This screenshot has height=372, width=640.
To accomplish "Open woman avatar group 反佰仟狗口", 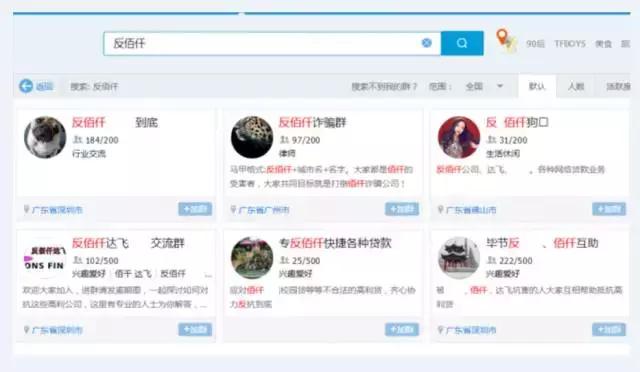I will 459,137.
